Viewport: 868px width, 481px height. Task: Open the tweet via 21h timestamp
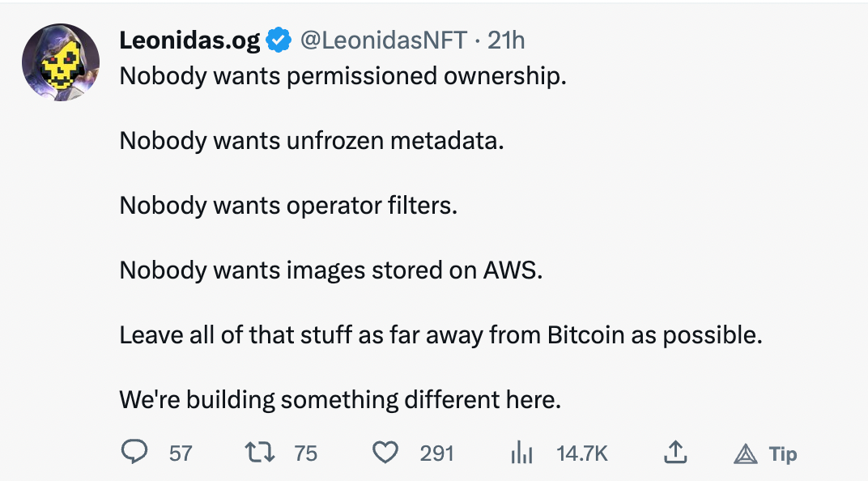point(506,40)
